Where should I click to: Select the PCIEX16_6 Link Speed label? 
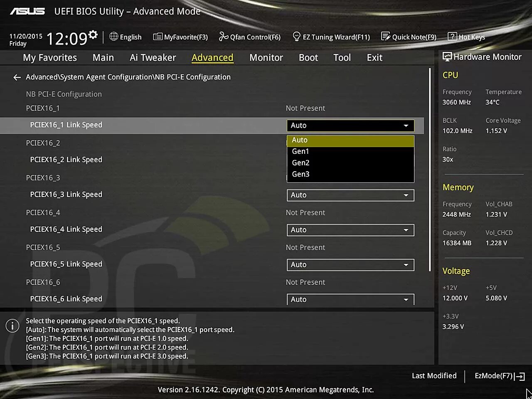point(66,299)
